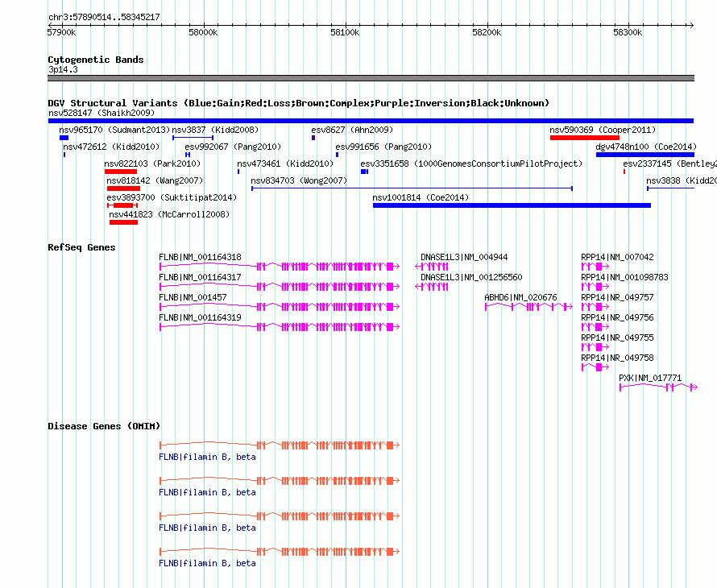Select the nsv818142 (Wang2007) loss bar
This screenshot has height=588, width=717.
pyautogui.click(x=123, y=188)
